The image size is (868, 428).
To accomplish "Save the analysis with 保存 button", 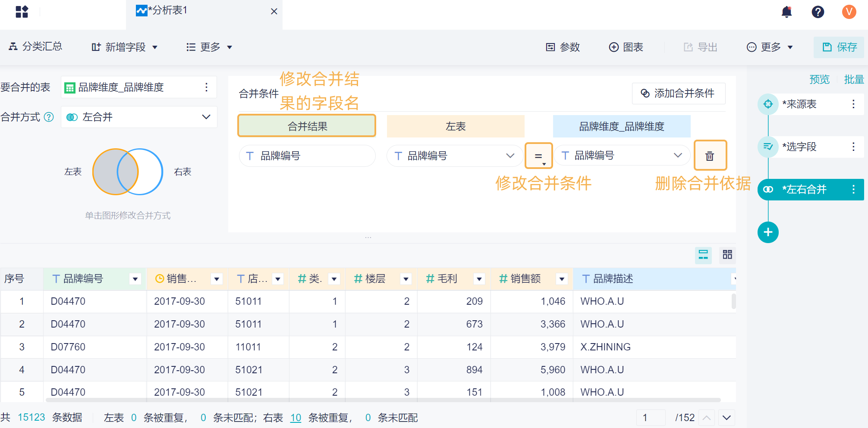I will (839, 47).
